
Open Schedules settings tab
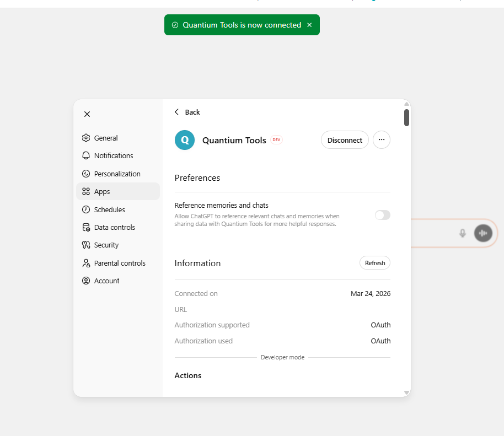118,209
